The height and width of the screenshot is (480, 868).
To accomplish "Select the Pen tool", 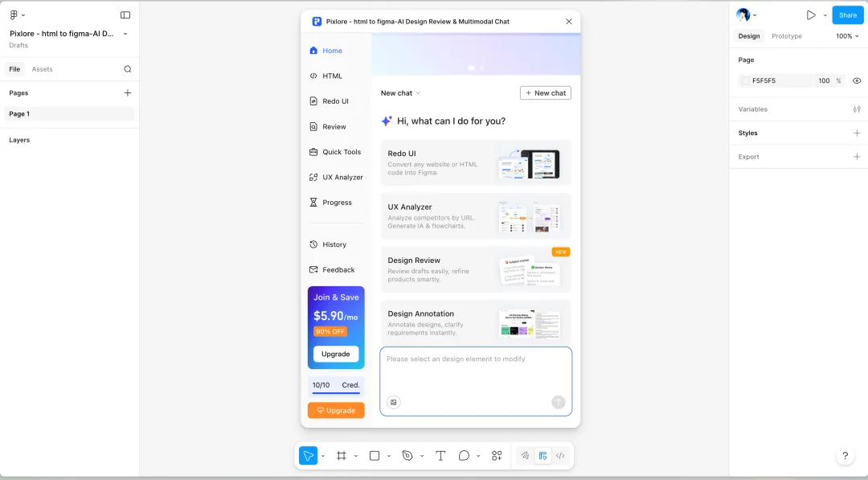I will [407, 456].
